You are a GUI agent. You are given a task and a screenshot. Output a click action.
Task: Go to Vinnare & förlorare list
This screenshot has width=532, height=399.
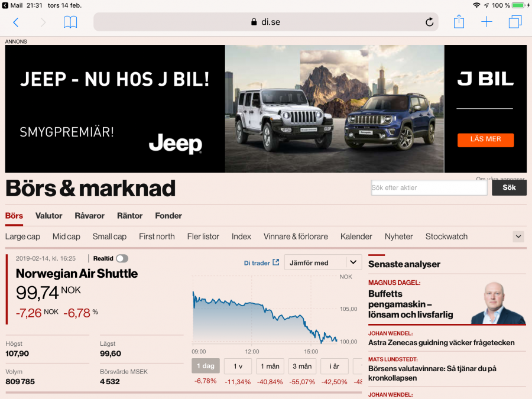click(296, 236)
